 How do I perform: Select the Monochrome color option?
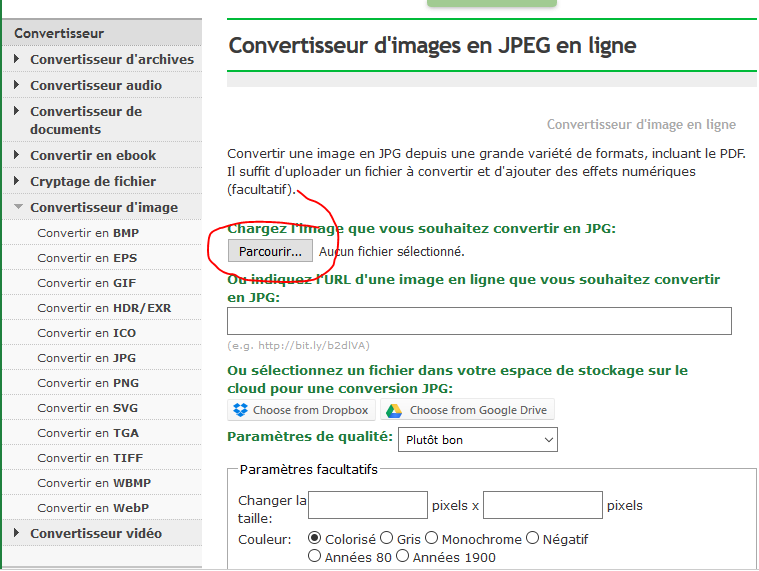(431, 538)
